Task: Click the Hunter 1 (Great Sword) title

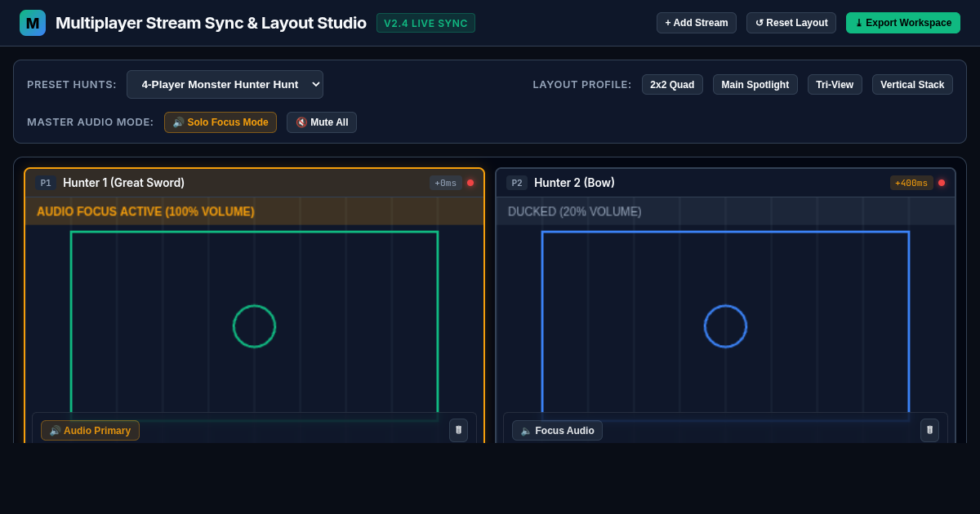Action: coord(123,183)
